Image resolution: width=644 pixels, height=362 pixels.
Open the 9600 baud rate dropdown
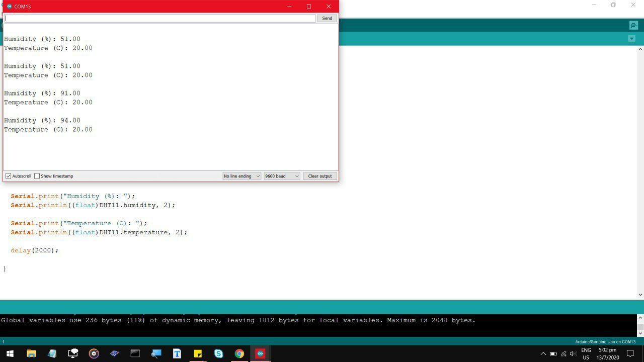click(282, 176)
